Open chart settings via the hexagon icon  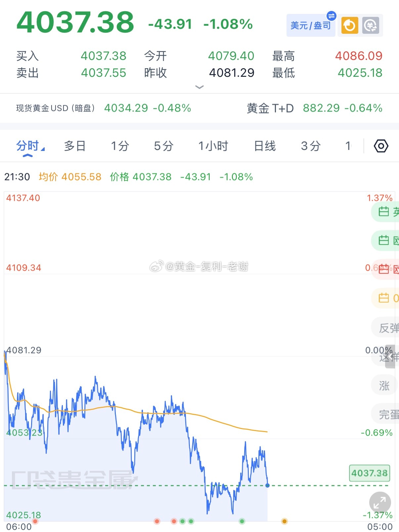pyautogui.click(x=381, y=146)
